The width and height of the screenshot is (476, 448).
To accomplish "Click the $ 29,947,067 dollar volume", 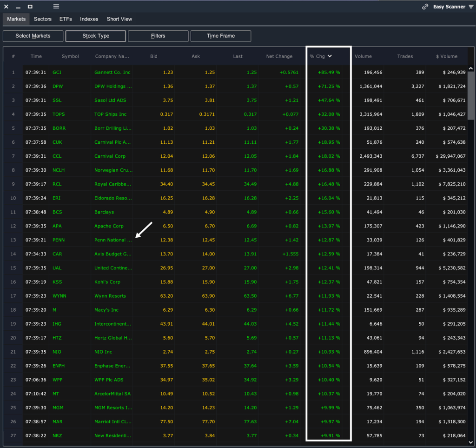I will tap(450, 156).
